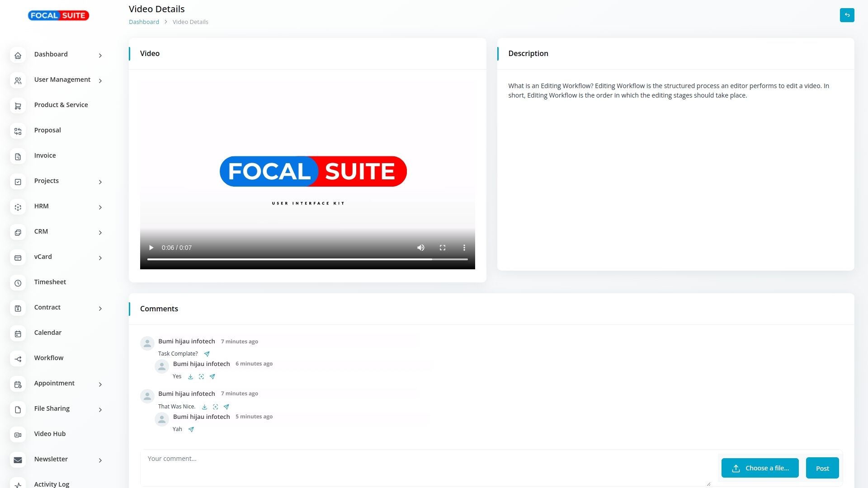This screenshot has width=868, height=488.
Task: Reply to the 'Task Complate?' comment
Action: [207, 354]
